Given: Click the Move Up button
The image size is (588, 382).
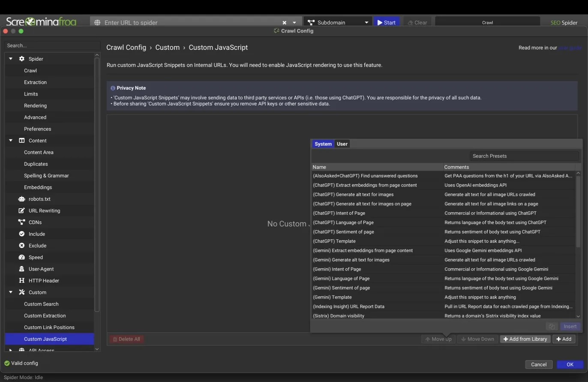Looking at the screenshot, I should click(438, 339).
